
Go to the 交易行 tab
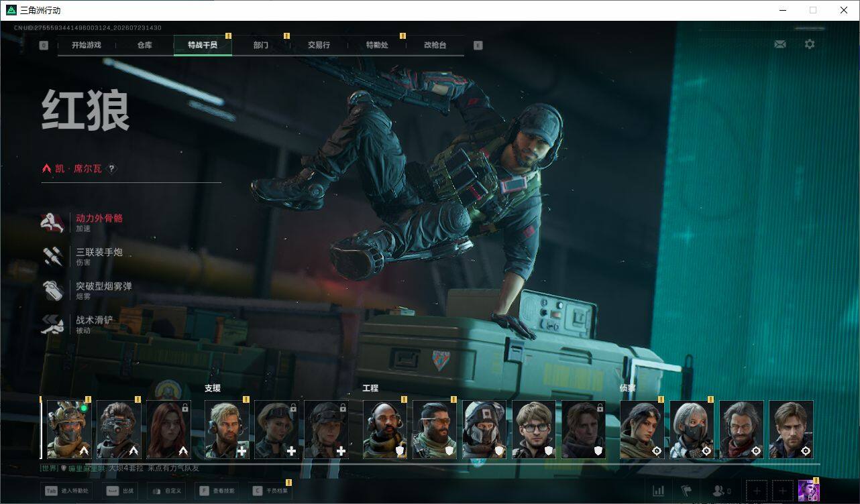[x=319, y=46]
